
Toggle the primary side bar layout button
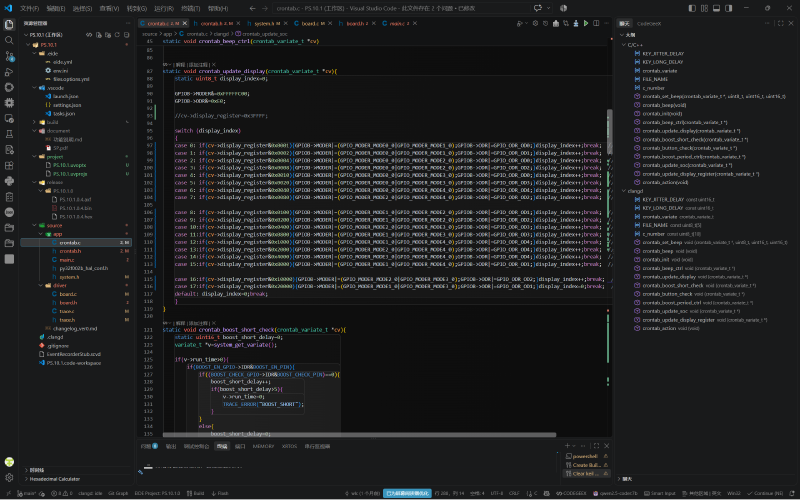tap(692, 8)
